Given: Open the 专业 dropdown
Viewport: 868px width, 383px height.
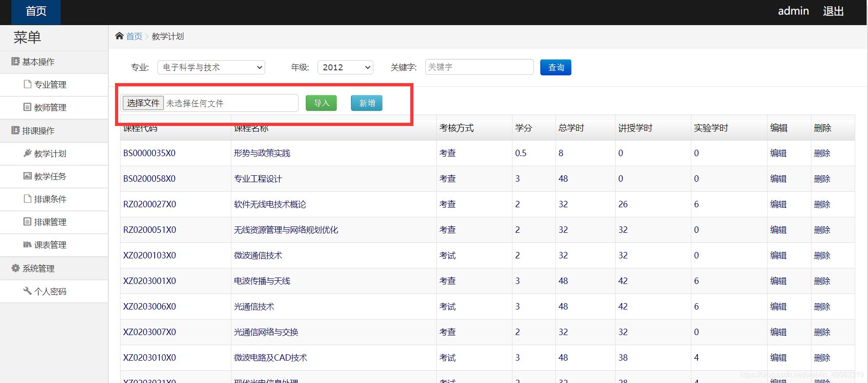Looking at the screenshot, I should coord(211,68).
